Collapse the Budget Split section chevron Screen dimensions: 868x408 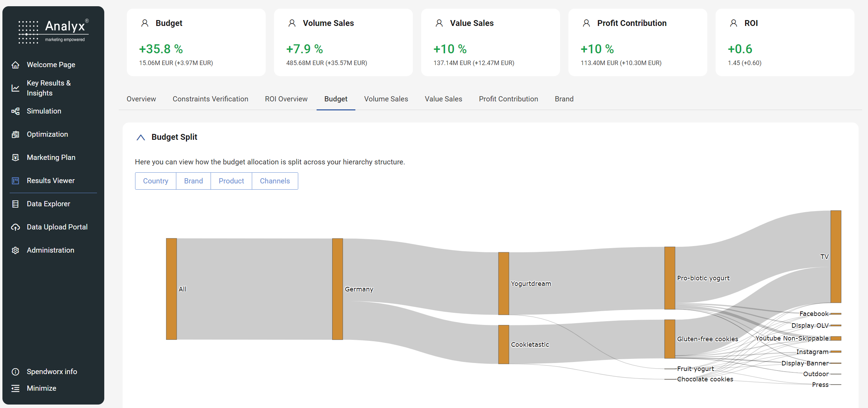141,137
